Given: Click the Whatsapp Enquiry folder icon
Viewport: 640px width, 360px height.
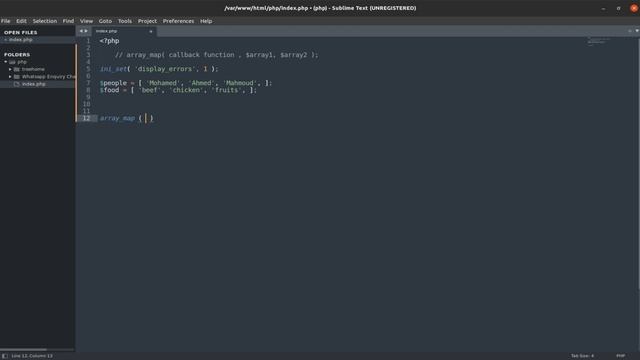Looking at the screenshot, I should (17, 77).
